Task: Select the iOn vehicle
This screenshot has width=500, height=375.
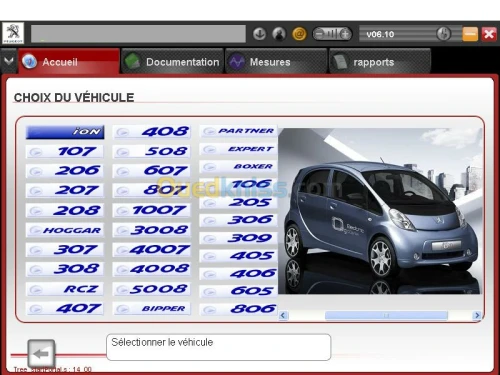Action: (65, 132)
